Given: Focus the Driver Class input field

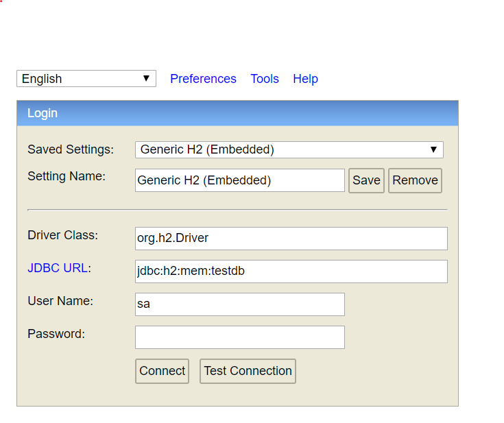Looking at the screenshot, I should point(291,239).
